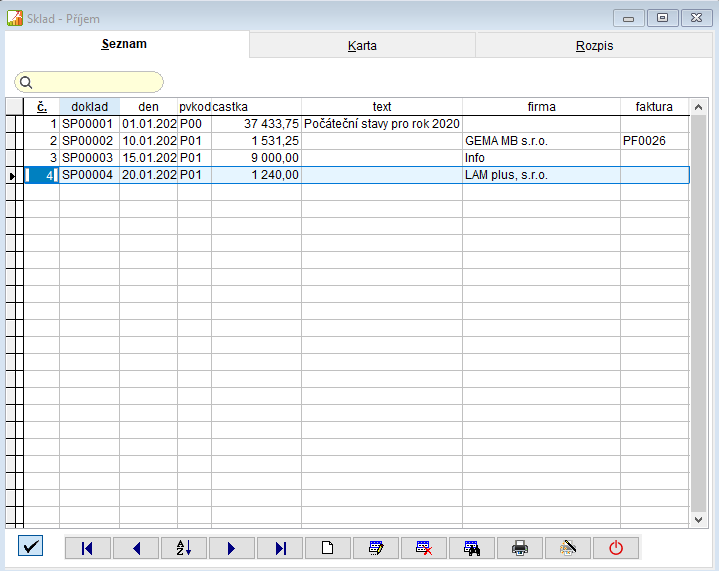Maximize the Sklad - Příjem window
The image size is (719, 571).
[x=662, y=18]
